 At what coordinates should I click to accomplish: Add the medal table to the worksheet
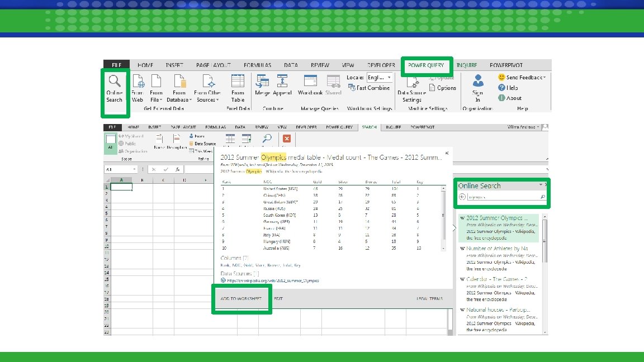point(241,299)
